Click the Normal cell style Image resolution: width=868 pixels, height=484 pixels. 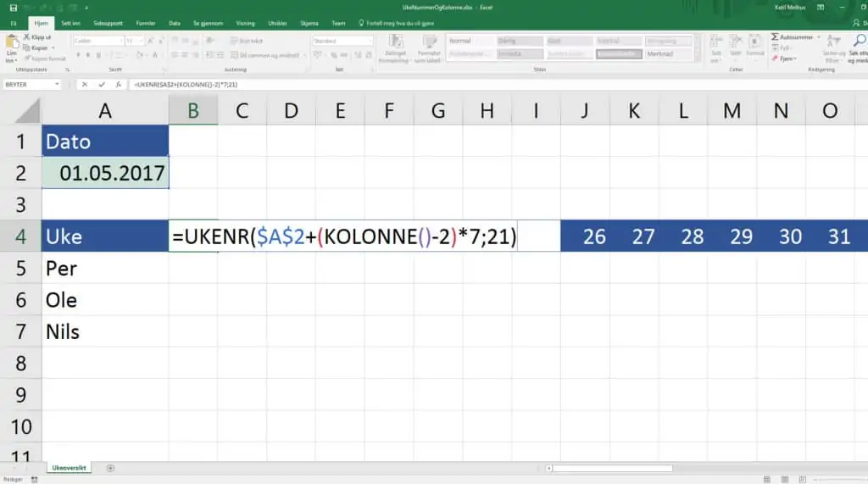pos(470,41)
